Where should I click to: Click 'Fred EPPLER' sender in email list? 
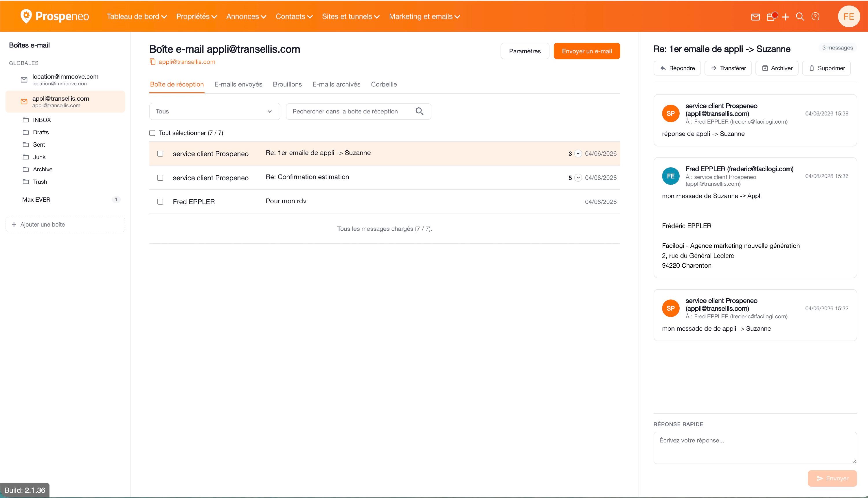[194, 202]
